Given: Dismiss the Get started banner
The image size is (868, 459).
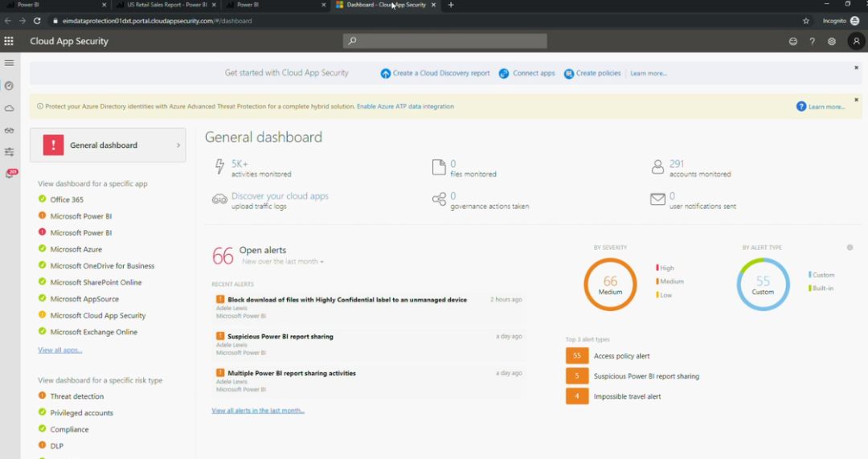Looking at the screenshot, I should click(857, 68).
